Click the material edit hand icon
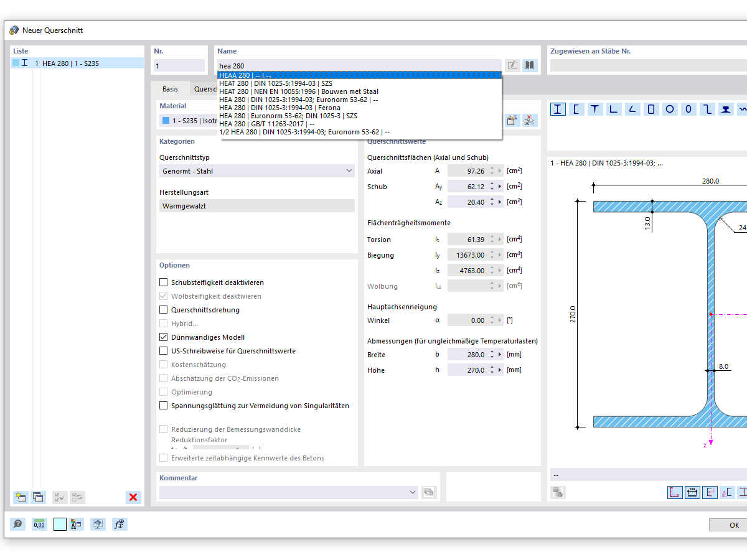The image size is (747, 560). pyautogui.click(x=512, y=121)
